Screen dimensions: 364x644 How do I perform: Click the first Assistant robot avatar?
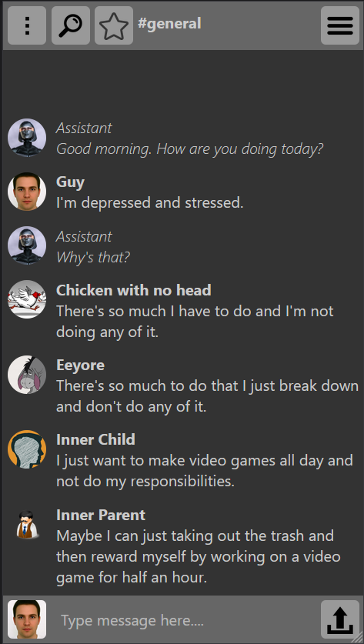[x=27, y=138]
